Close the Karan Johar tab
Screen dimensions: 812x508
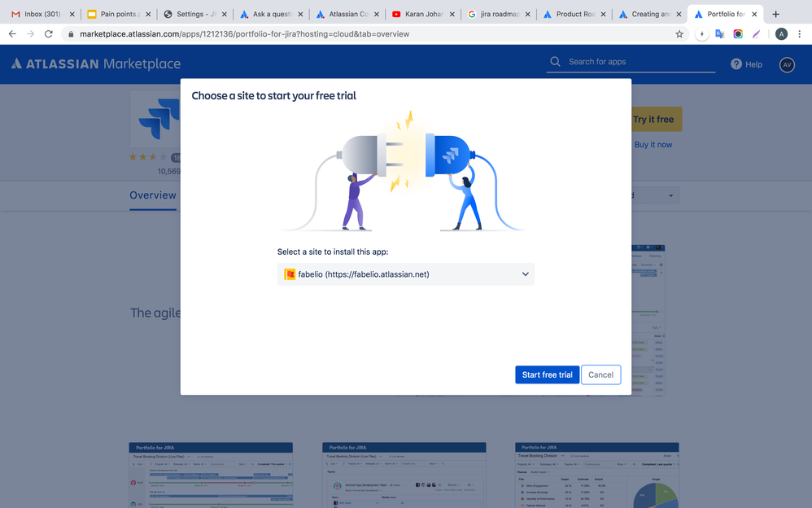click(x=452, y=14)
